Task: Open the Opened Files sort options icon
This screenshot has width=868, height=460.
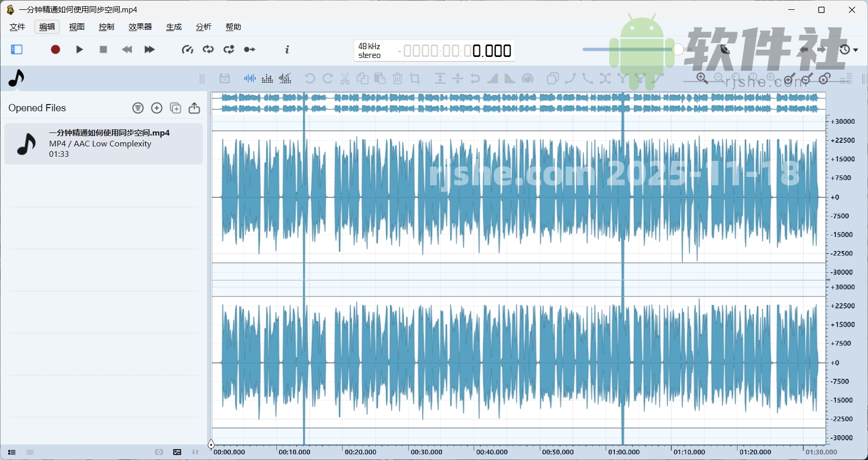Action: (x=138, y=108)
